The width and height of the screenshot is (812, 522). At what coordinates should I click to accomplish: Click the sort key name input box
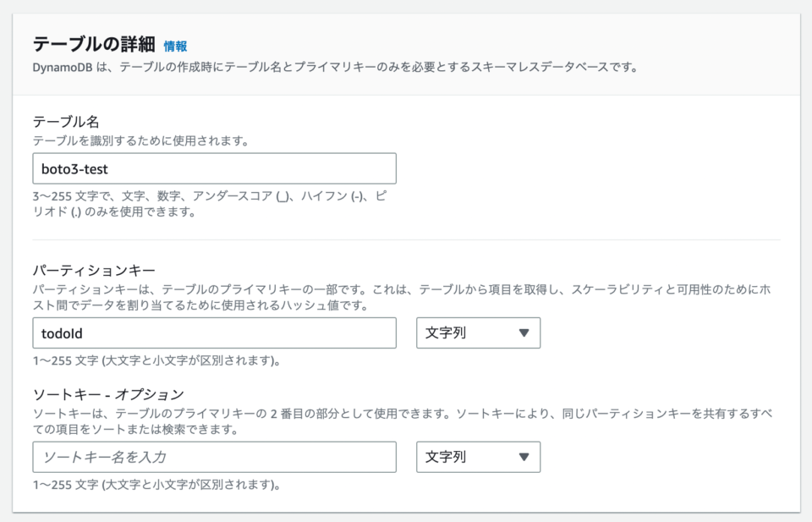pyautogui.click(x=214, y=457)
